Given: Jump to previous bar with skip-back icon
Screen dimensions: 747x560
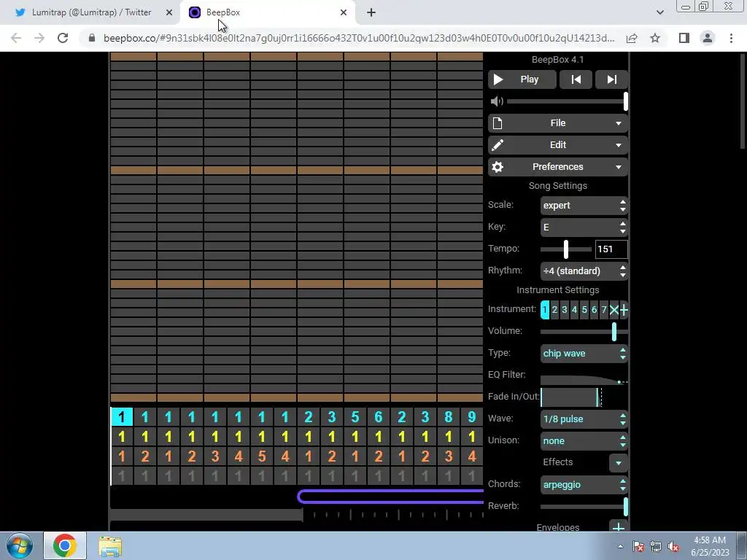Looking at the screenshot, I should [x=576, y=79].
